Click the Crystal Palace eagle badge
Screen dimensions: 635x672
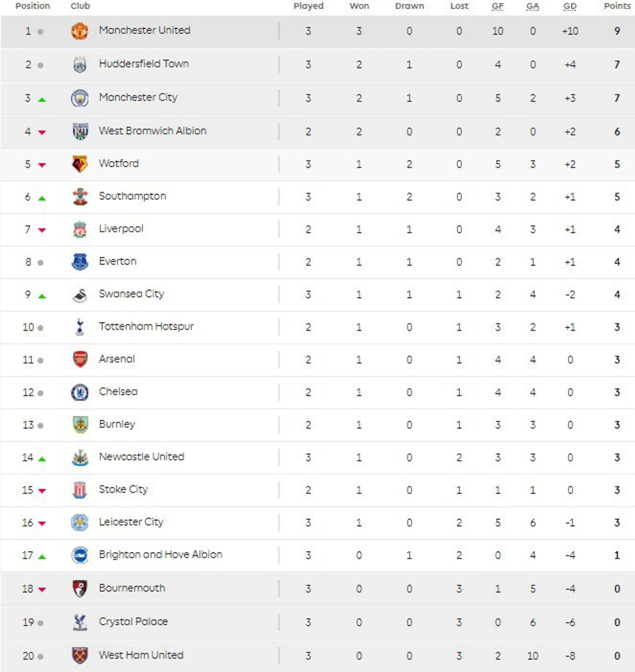pos(80,622)
